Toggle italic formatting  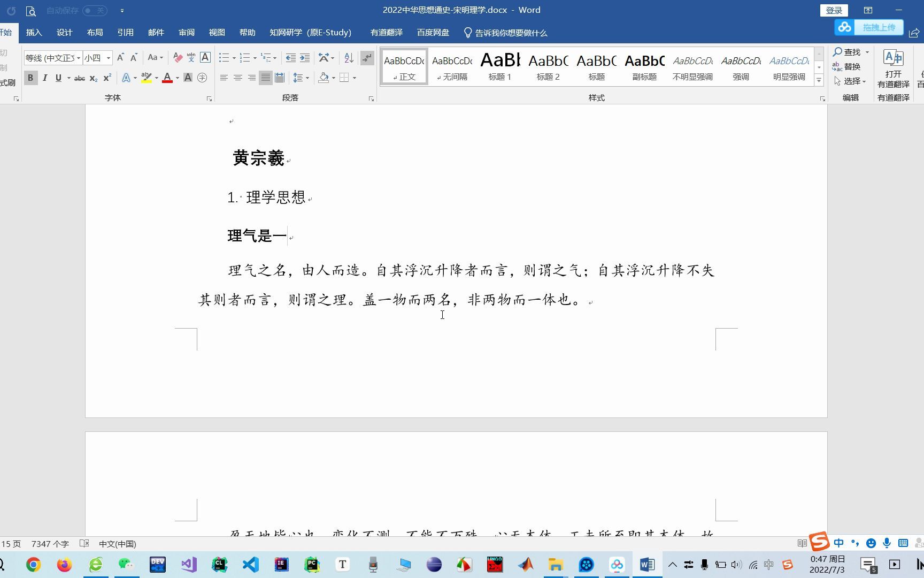tap(45, 78)
